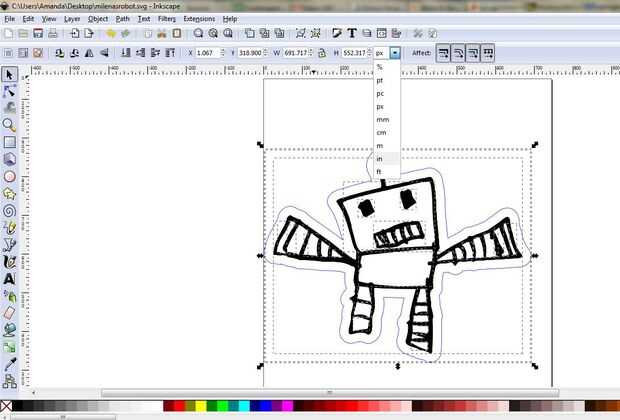The height and width of the screenshot is (420, 620).
Task: Click Raise selection to top icon
Action: [x=170, y=53]
